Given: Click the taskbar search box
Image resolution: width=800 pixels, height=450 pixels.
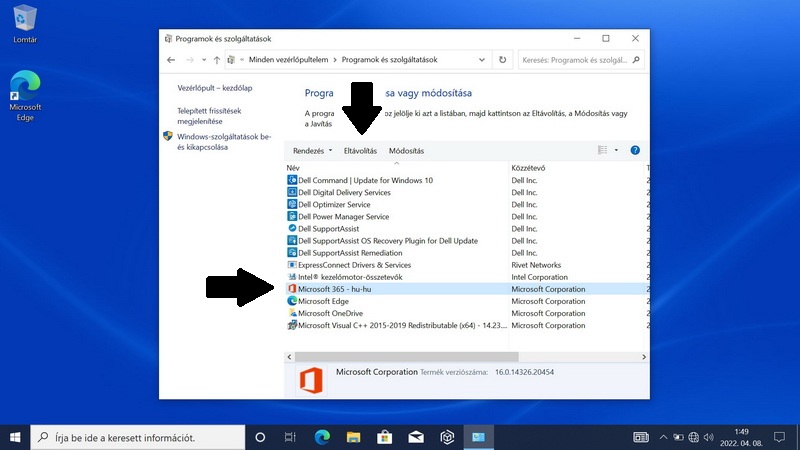Looking at the screenshot, I should click(138, 437).
